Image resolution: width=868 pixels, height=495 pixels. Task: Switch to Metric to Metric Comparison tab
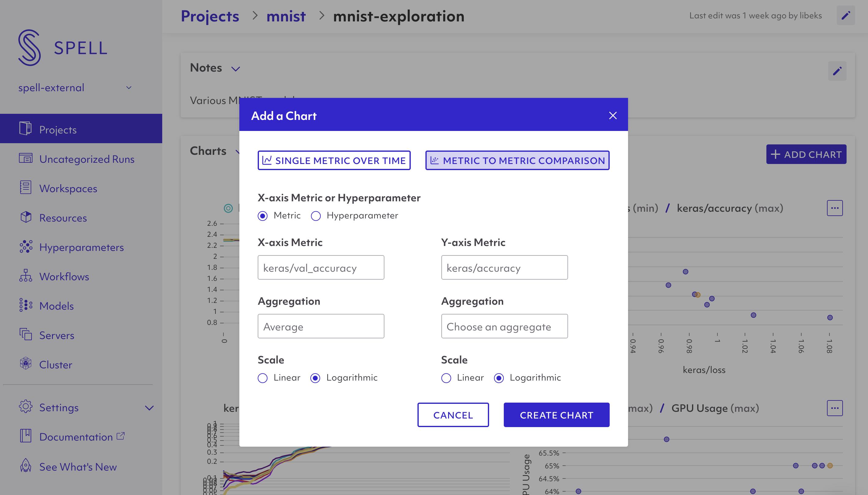tap(517, 160)
